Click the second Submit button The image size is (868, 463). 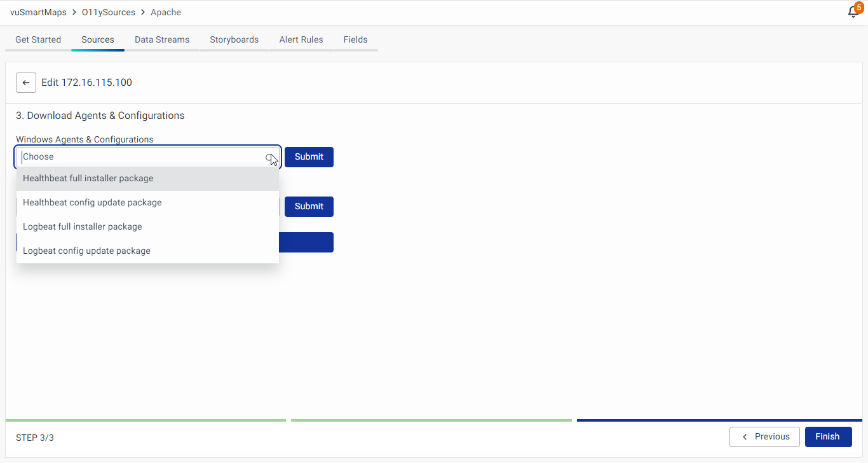point(309,207)
